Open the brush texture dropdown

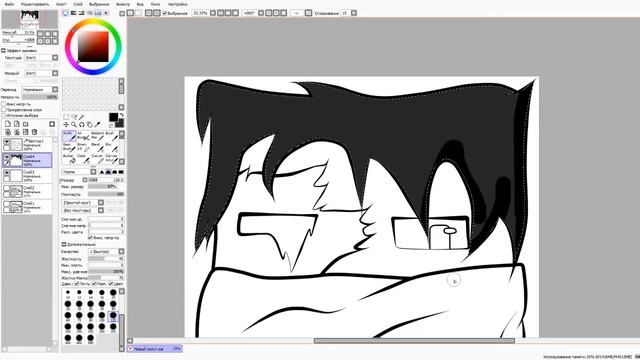tap(83, 210)
